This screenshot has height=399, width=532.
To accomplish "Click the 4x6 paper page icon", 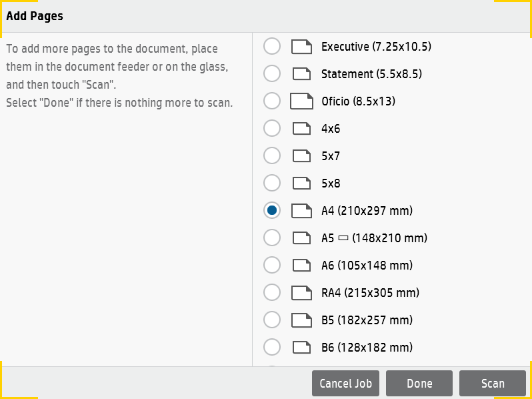I will (301, 129).
